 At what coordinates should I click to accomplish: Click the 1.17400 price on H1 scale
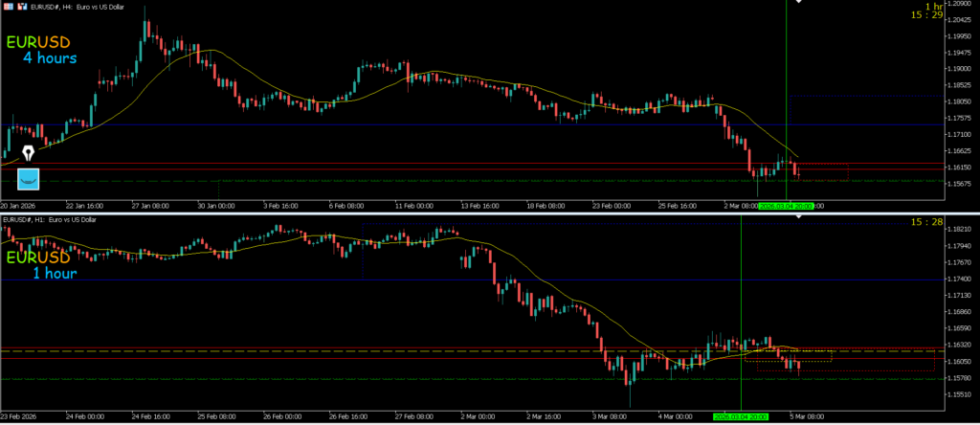coord(955,279)
